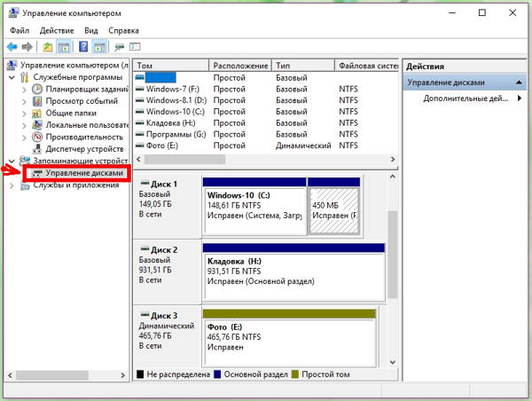Click the volume list horizontal scrollbar right arrow
The height and width of the screenshot is (401, 532).
[x=393, y=159]
